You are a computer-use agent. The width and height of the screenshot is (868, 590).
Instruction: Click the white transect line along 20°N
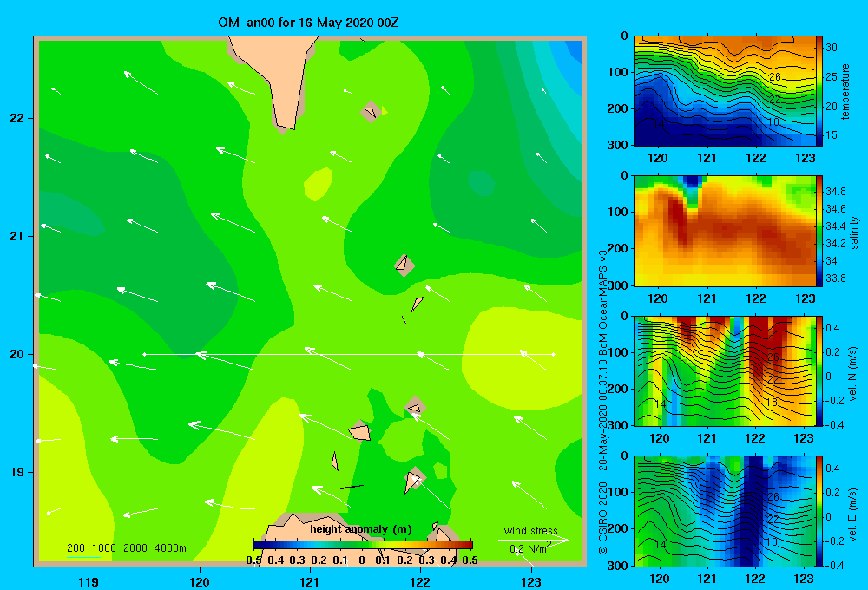[x=349, y=354]
